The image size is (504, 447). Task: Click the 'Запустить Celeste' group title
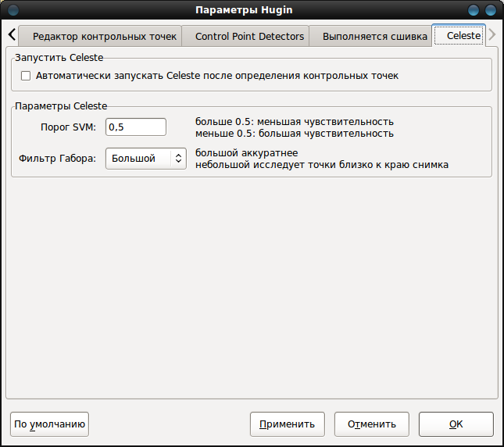tap(59, 58)
